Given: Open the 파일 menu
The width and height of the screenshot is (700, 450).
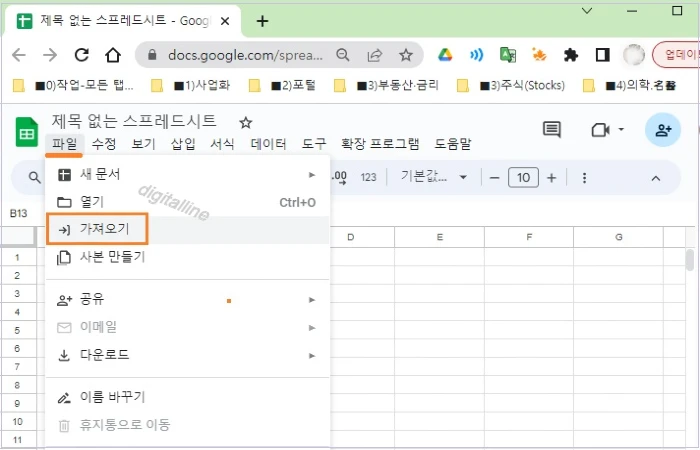Looking at the screenshot, I should point(64,144).
